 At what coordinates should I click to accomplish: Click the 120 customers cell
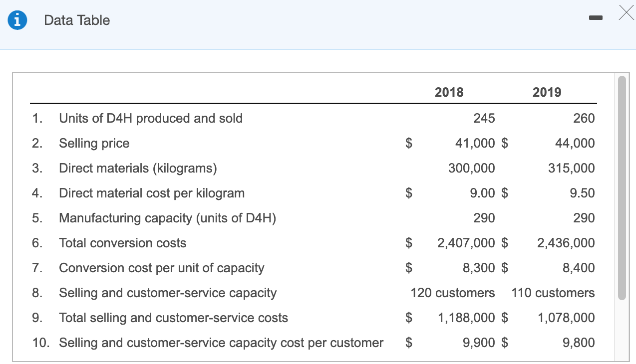pyautogui.click(x=453, y=293)
